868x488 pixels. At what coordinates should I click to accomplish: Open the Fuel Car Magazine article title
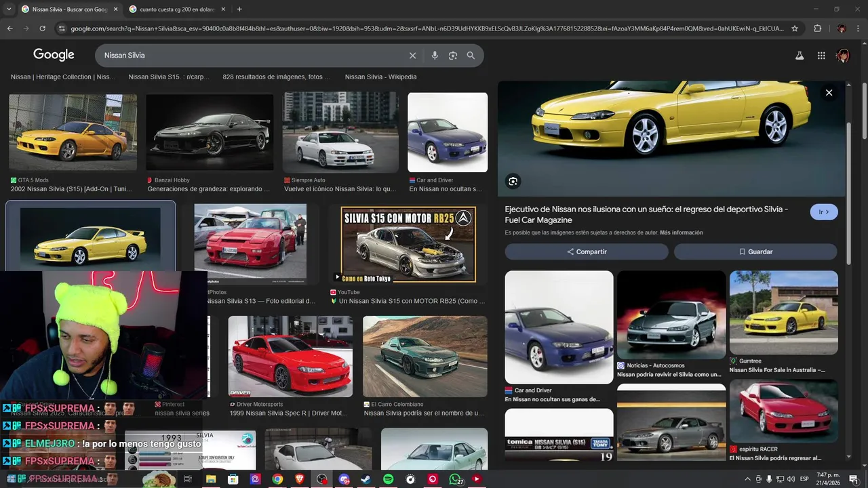tap(646, 215)
